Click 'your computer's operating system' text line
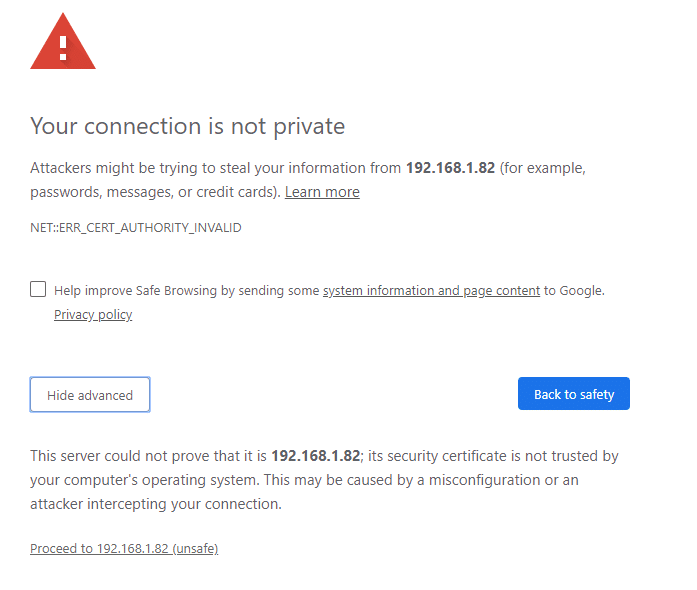Viewport: 697px width, 590px height. (144, 480)
